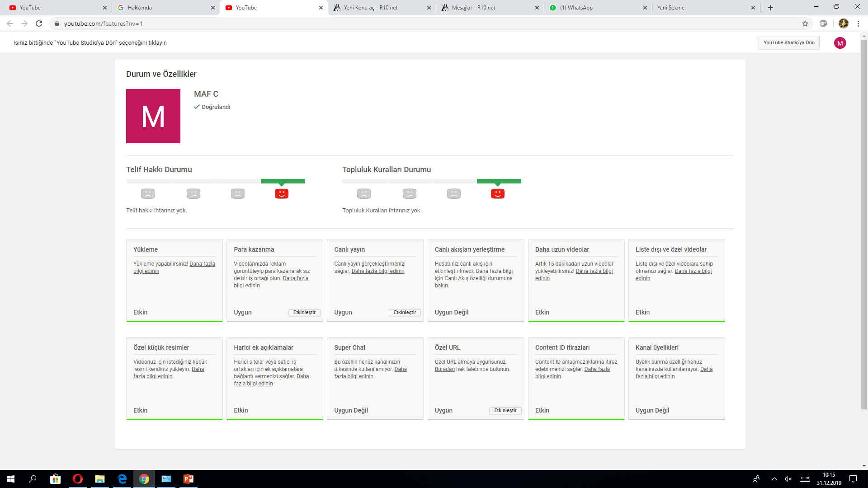This screenshot has width=868, height=488.
Task: Click the MAF C channel avatar thumbnail
Action: tap(153, 116)
